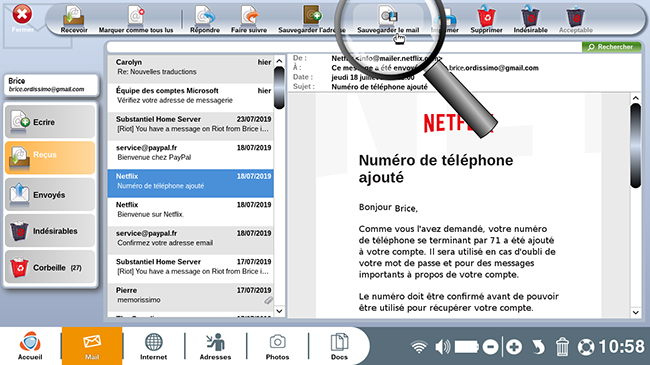Select the brice.ordissimo@gmail.com account box

point(51,85)
